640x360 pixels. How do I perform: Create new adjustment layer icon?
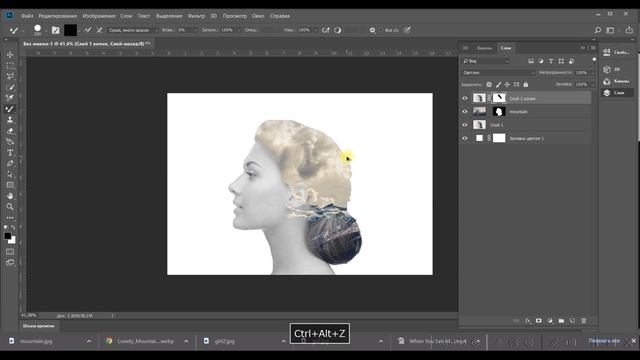(x=550, y=321)
